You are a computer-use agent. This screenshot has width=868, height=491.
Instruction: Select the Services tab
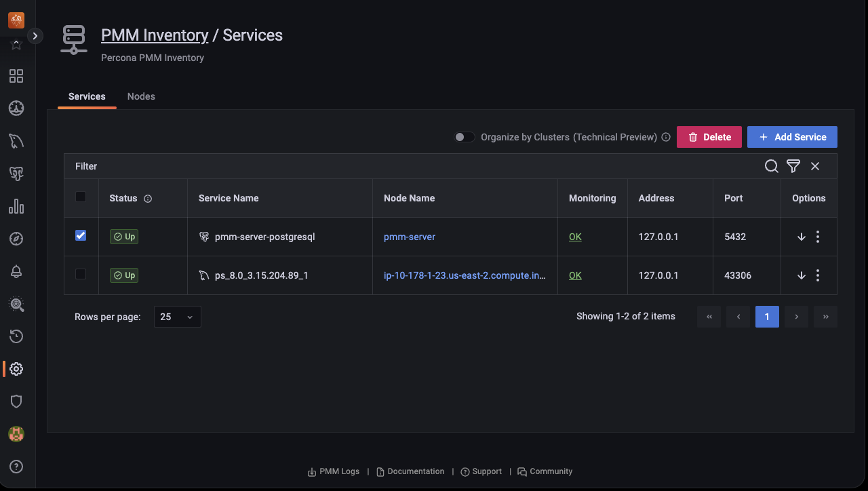(x=87, y=96)
